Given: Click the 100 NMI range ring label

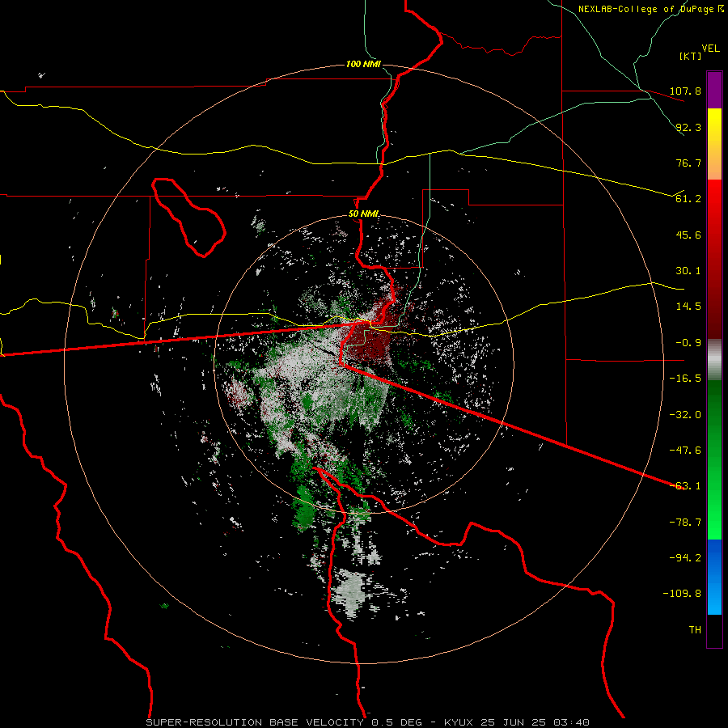Looking at the screenshot, I should [x=363, y=64].
